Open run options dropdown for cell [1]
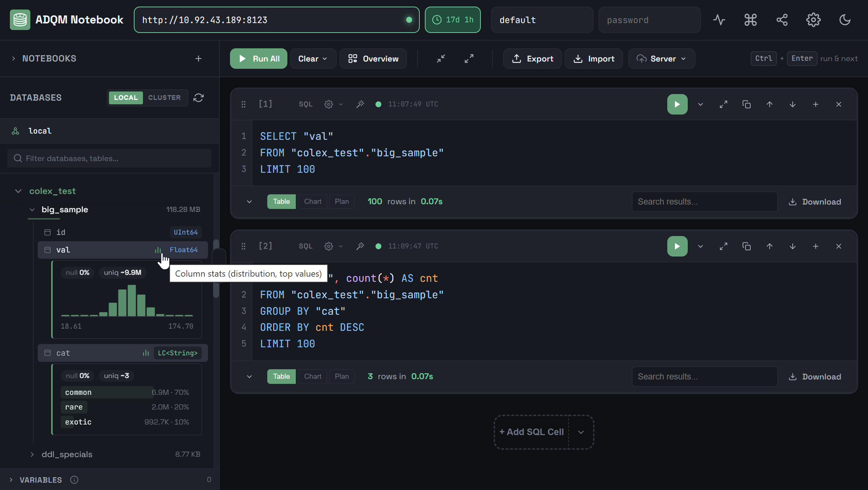 700,104
